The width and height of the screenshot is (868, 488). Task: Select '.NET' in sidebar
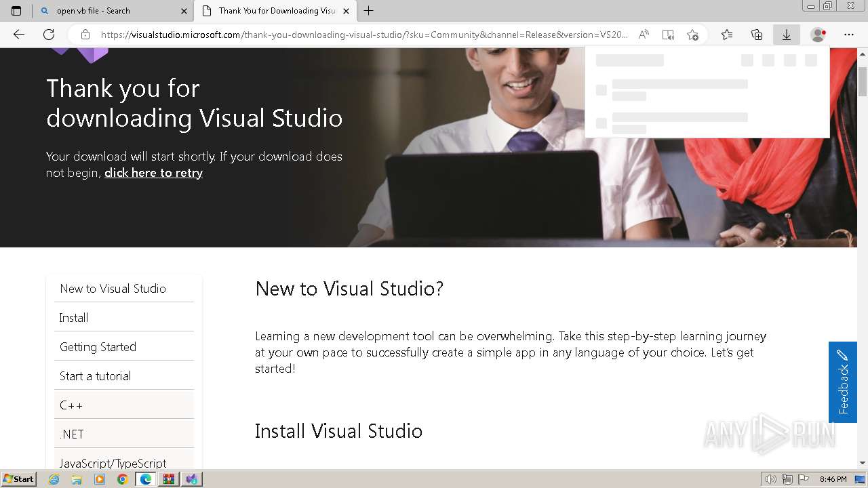click(x=124, y=434)
